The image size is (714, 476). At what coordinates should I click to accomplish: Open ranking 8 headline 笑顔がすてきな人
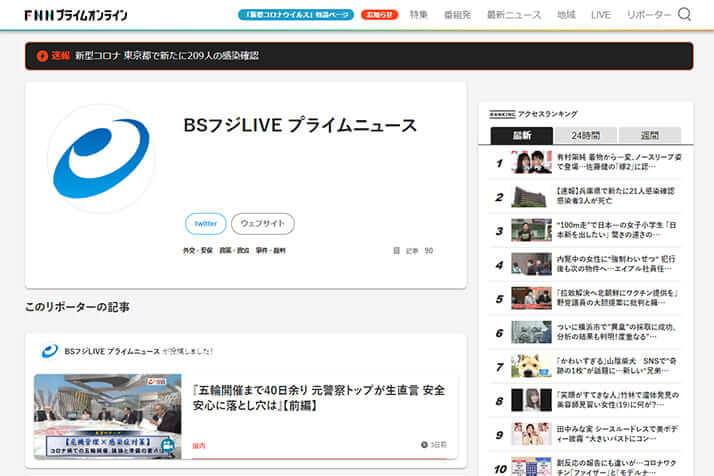coord(618,399)
